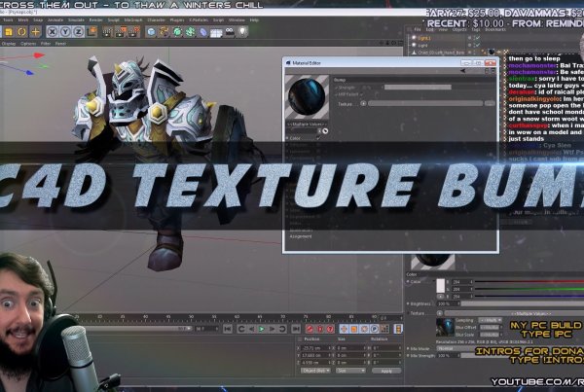This screenshot has height=392, width=584.
Task: Add a Light object from toolbar
Action: [x=242, y=32]
